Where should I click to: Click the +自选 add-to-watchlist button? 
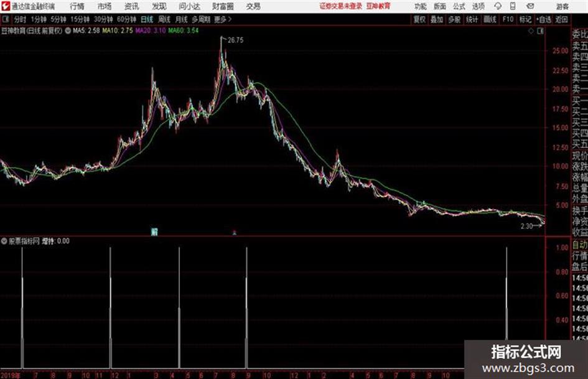point(544,19)
